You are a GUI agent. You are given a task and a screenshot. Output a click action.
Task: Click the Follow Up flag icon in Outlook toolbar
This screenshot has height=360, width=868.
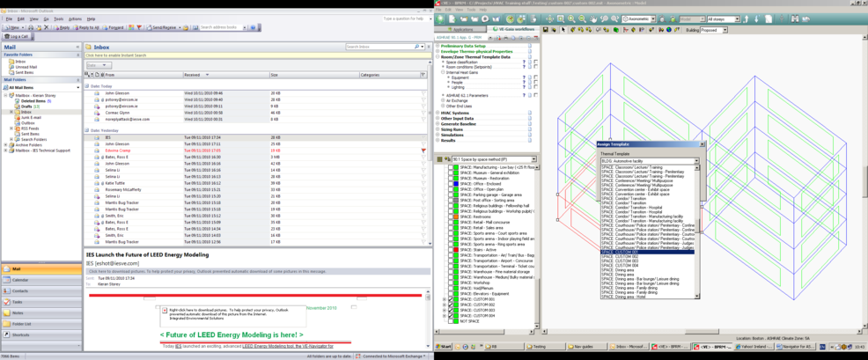139,27
